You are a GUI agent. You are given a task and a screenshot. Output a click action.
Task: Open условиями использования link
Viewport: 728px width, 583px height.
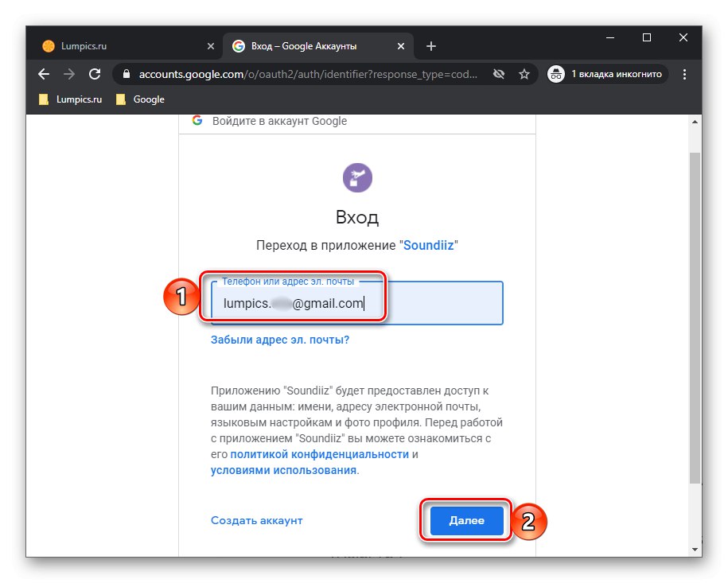(x=284, y=470)
